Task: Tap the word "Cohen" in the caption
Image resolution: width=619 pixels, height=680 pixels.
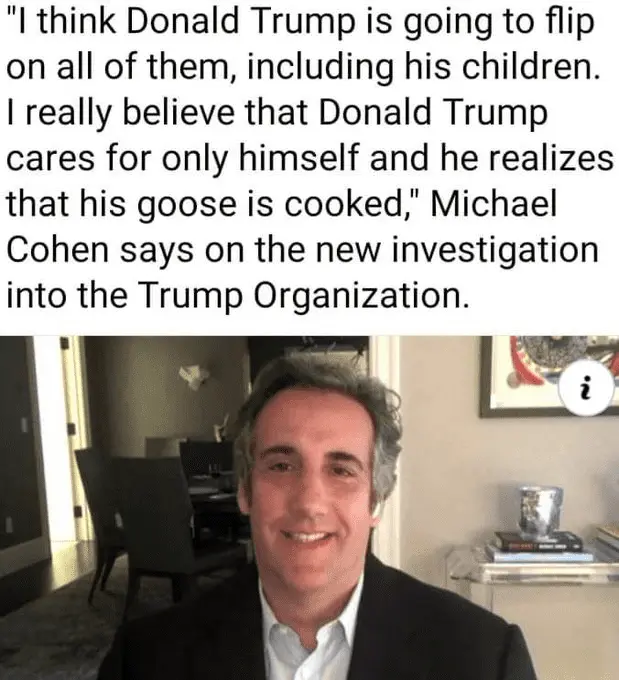Action: tap(57, 250)
